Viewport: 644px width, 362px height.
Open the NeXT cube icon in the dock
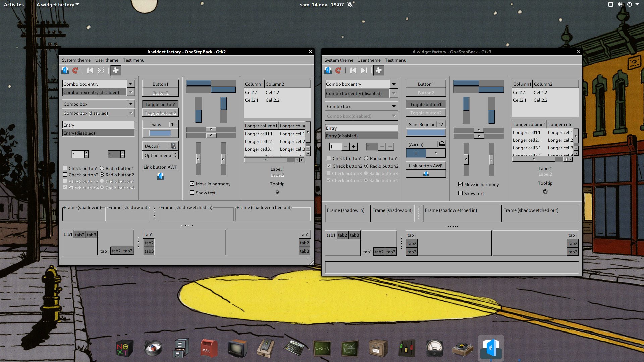124,349
